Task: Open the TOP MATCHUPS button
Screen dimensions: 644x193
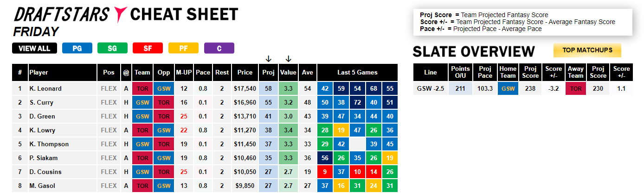Action: pos(587,50)
